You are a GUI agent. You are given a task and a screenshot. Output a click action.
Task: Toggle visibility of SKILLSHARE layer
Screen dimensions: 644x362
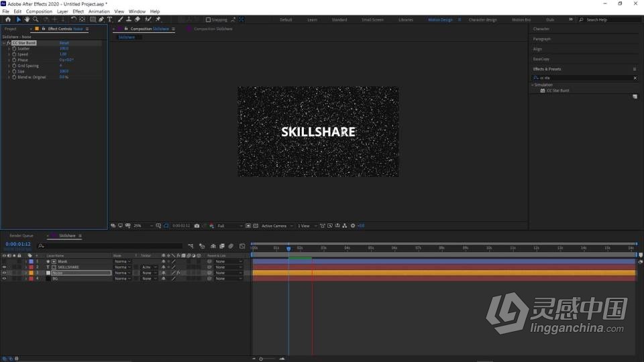(x=5, y=267)
